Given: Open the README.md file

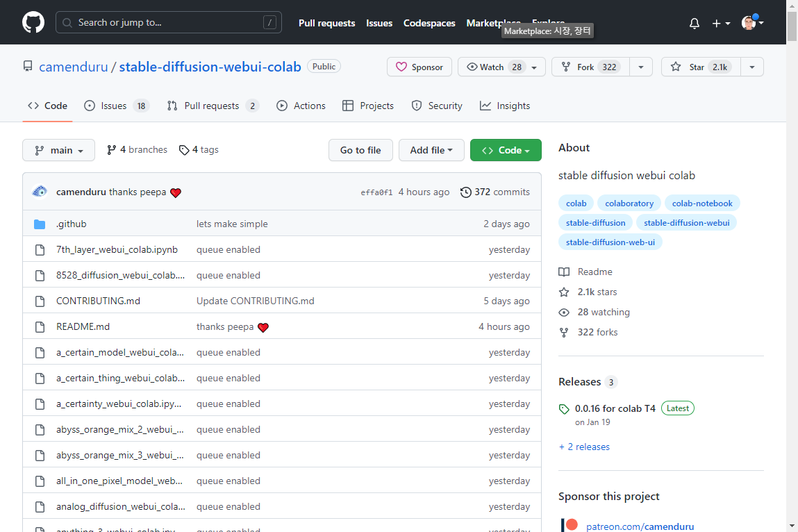Looking at the screenshot, I should click(x=83, y=326).
